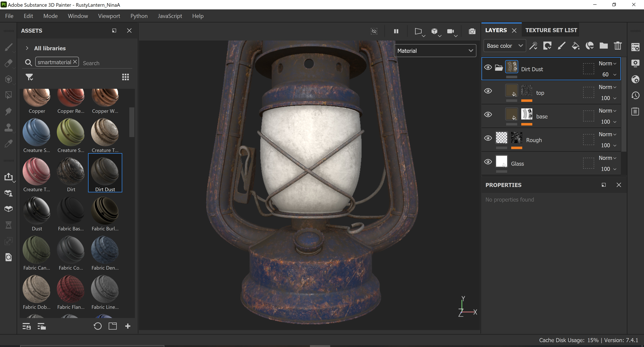Add a new asset with plus button
This screenshot has height=347, width=644.
tap(128, 326)
